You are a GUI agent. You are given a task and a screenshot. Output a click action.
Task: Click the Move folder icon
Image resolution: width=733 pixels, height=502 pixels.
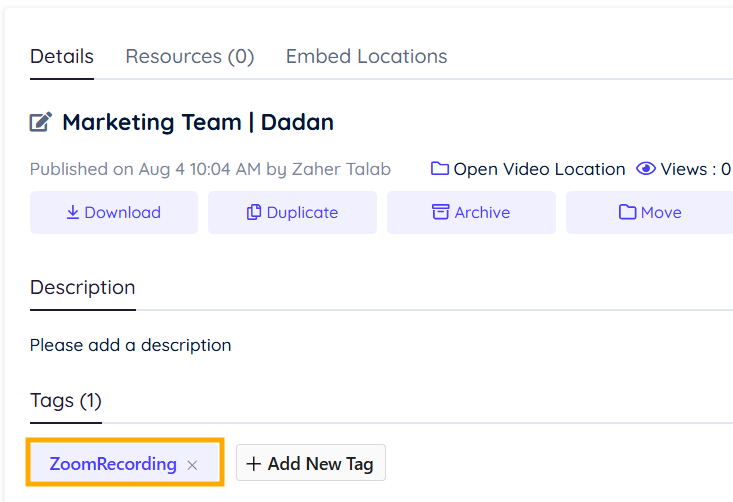coord(628,212)
